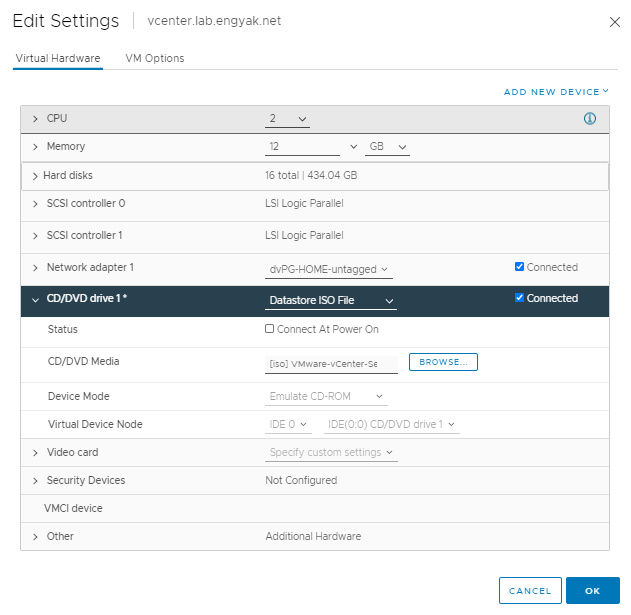Expand the Video card row

(35, 453)
